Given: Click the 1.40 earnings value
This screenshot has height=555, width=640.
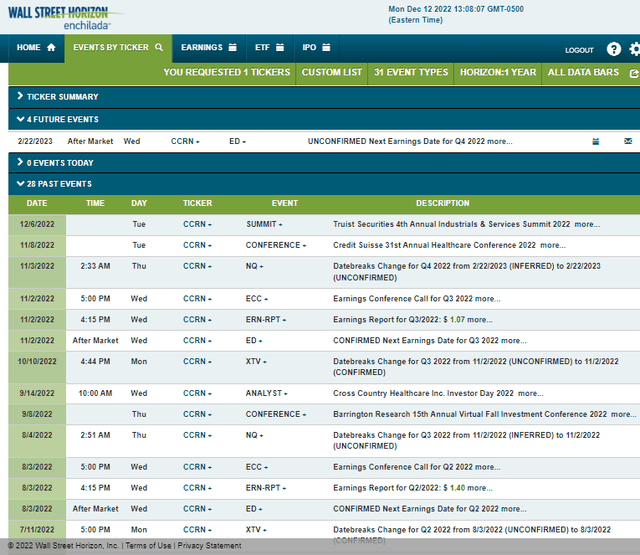Looking at the screenshot, I should coord(457,488).
